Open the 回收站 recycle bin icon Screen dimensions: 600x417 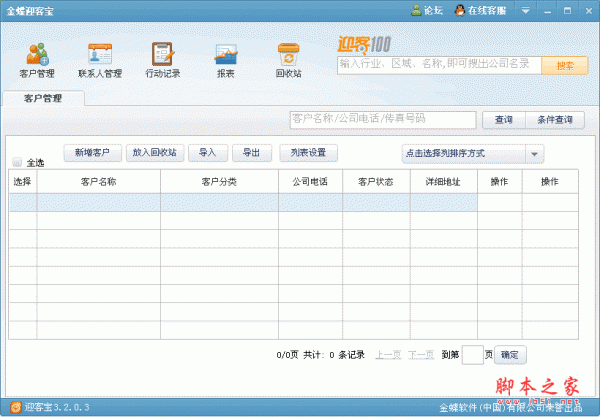[289, 54]
